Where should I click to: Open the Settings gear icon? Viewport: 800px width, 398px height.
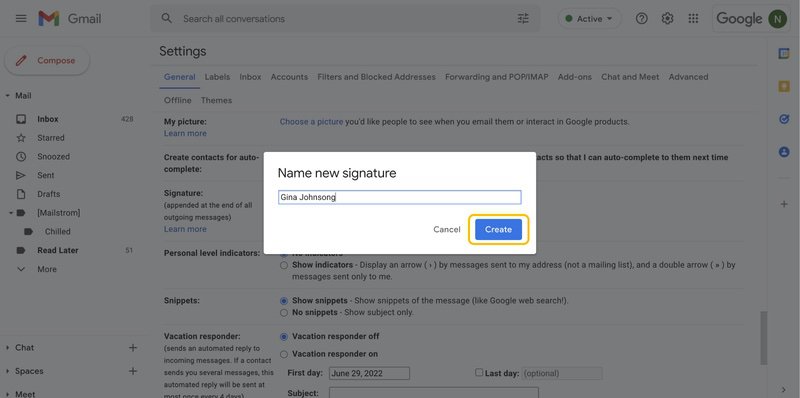(667, 19)
